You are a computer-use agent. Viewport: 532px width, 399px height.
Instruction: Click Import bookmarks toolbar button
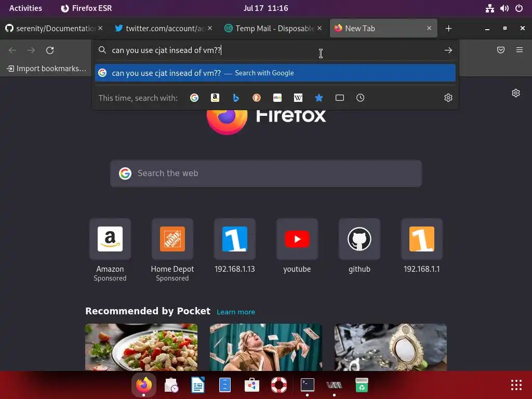[46, 69]
